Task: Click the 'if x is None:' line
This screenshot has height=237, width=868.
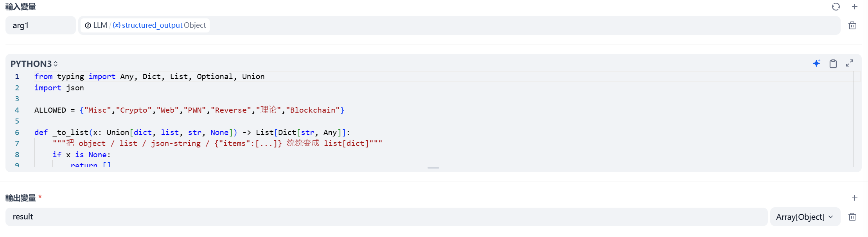Action: (82, 155)
